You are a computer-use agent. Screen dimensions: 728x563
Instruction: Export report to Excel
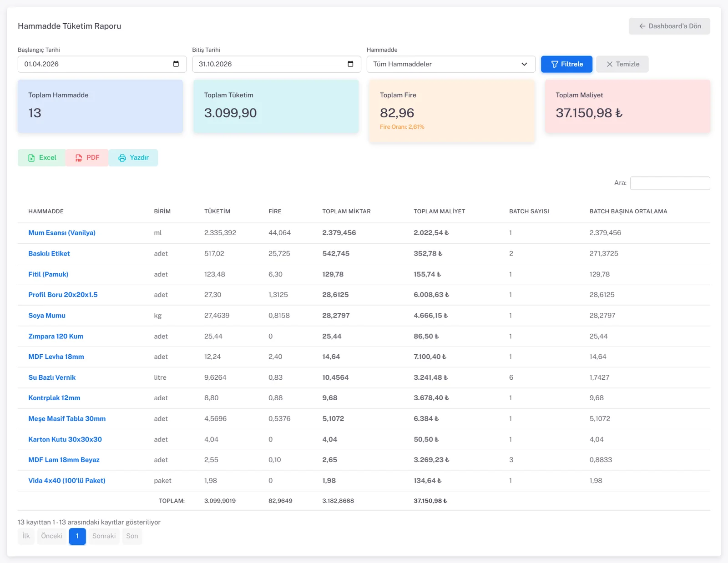(x=42, y=158)
